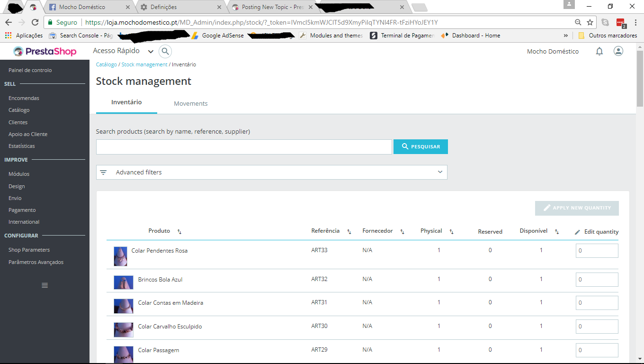Select the ART29 reference cell
The height and width of the screenshot is (364, 644).
[319, 350]
